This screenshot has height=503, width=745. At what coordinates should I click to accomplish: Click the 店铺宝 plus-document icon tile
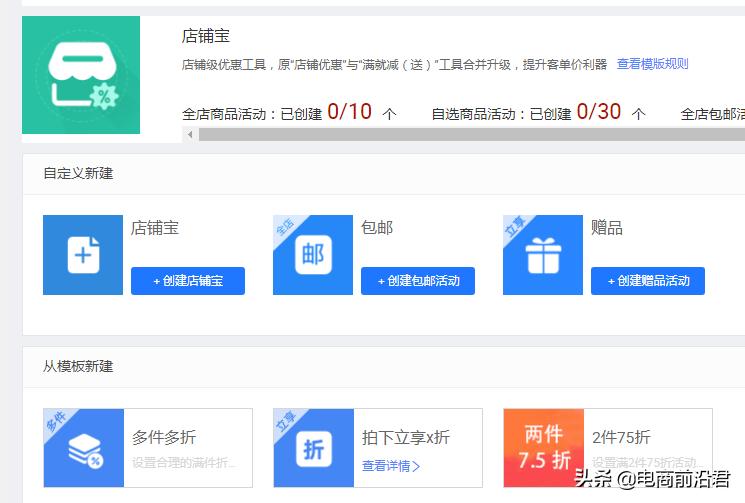[x=83, y=255]
